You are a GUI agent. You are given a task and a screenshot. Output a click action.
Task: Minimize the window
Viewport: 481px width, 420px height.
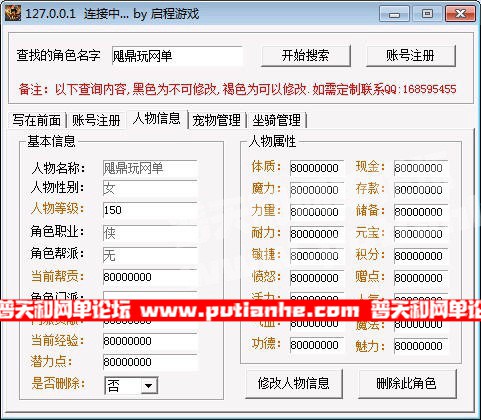(x=394, y=14)
